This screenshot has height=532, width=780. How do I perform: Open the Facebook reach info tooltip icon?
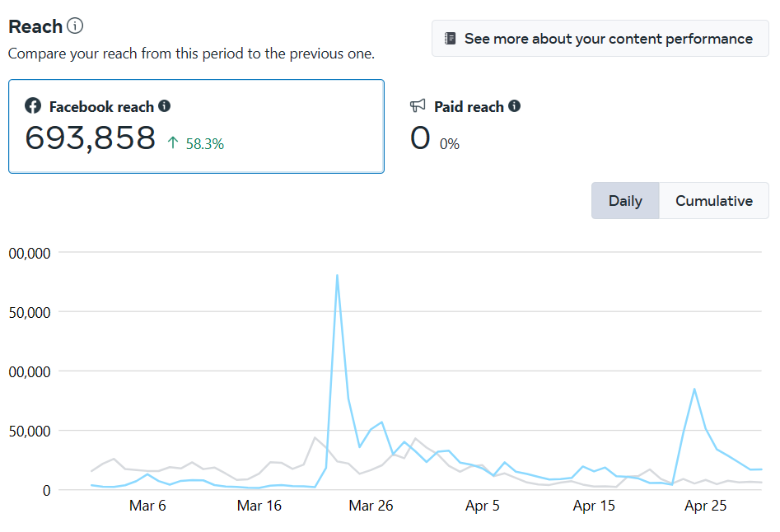point(165,106)
